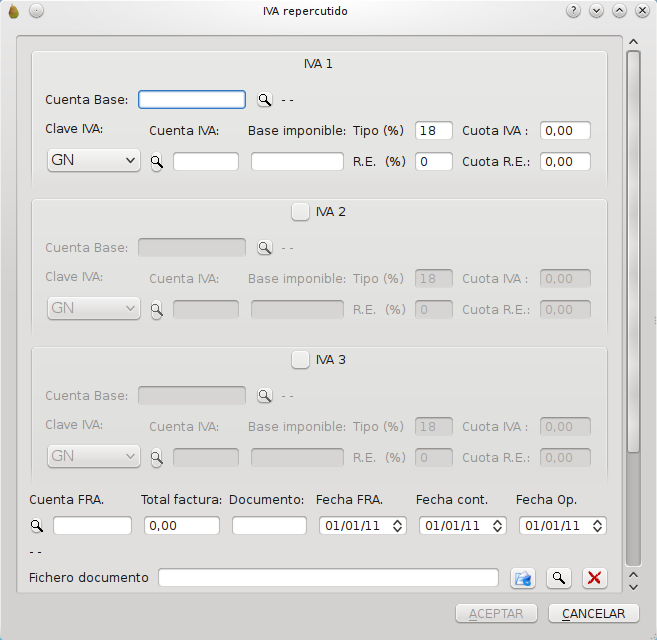Click the window minimize down-chevron button
The height and width of the screenshot is (640, 657).
(x=596, y=10)
